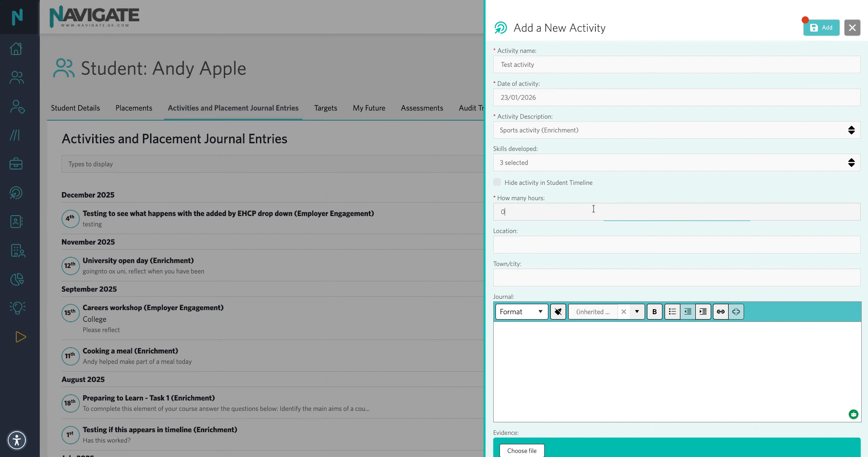Click the Add button to save the activity
The image size is (868, 457).
821,28
